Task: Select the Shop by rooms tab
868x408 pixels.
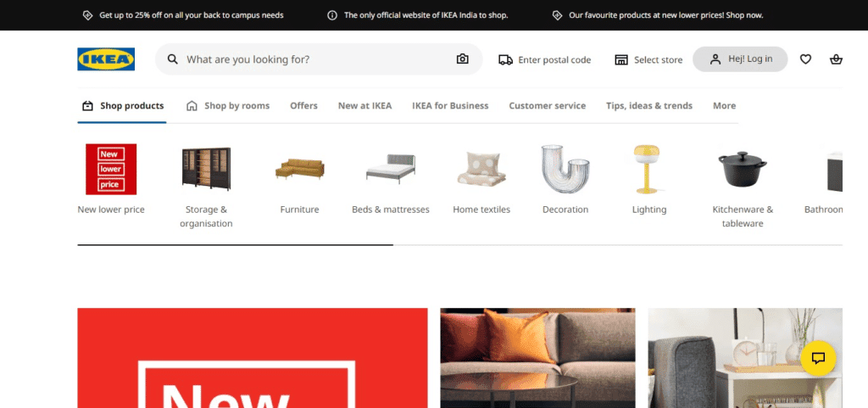Action: (x=228, y=106)
